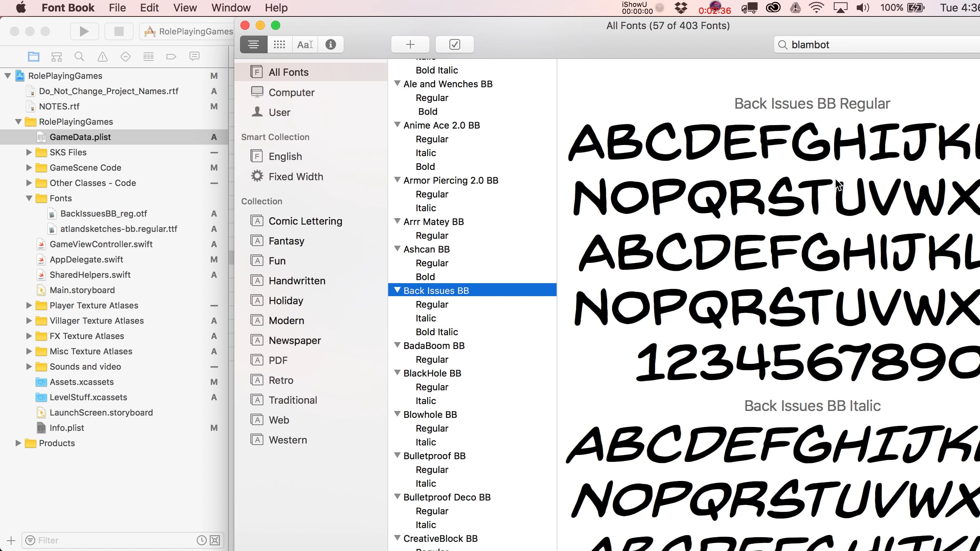Expand the SKS Files folder in Xcode

click(x=29, y=152)
